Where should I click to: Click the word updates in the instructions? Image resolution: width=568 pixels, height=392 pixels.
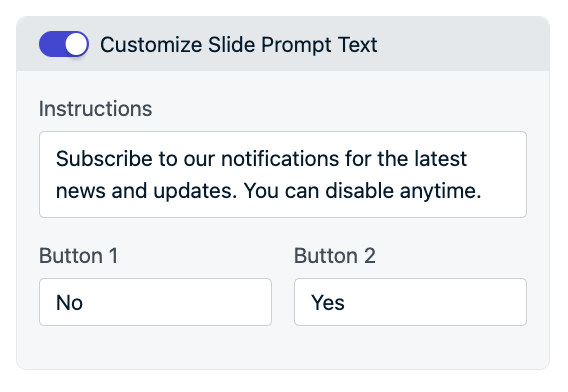pos(195,191)
